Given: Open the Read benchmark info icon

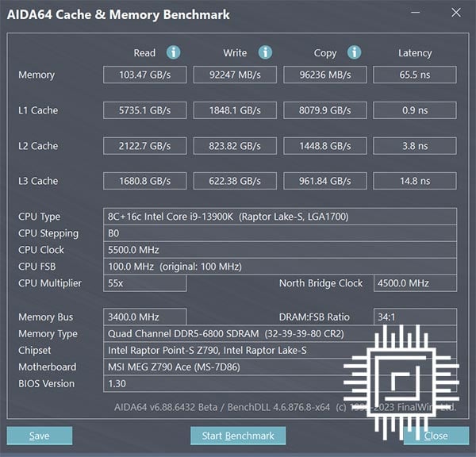Looking at the screenshot, I should (x=173, y=52).
